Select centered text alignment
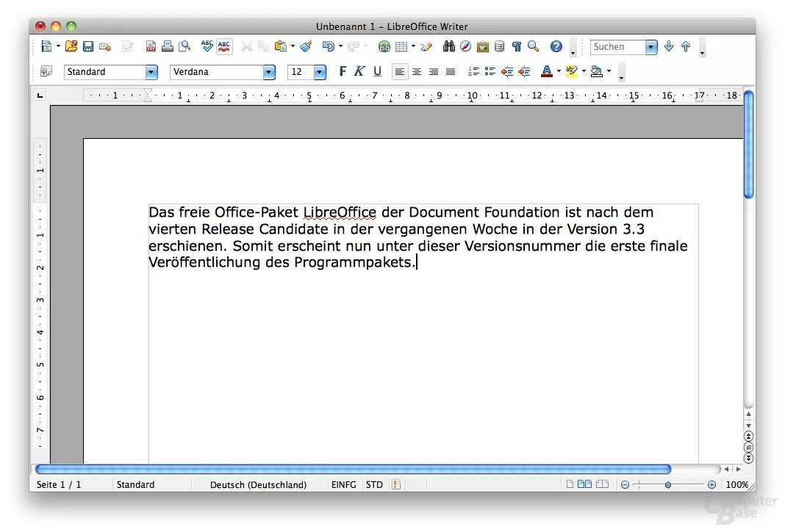This screenshot has height=532, width=785. point(417,71)
